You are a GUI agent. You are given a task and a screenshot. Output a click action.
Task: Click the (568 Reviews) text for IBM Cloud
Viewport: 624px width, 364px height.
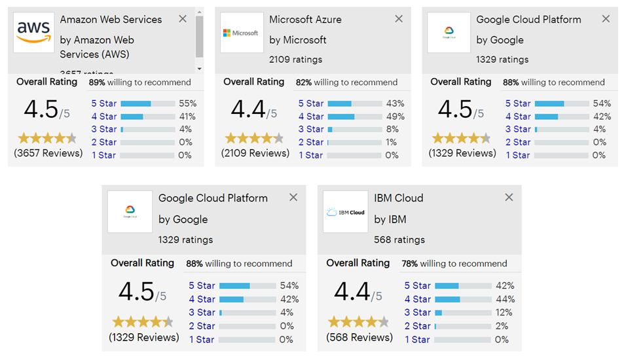pyautogui.click(x=359, y=337)
